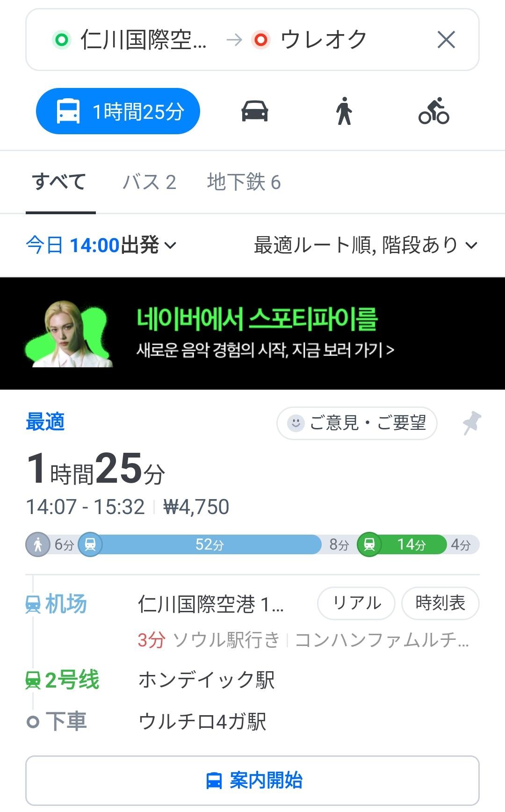Select the car driving mode icon
505x812 pixels.
(x=254, y=111)
